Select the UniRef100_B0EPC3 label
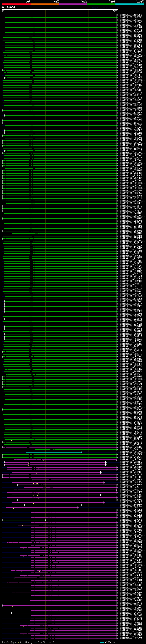This screenshot has height=644, width=146. (x=131, y=477)
